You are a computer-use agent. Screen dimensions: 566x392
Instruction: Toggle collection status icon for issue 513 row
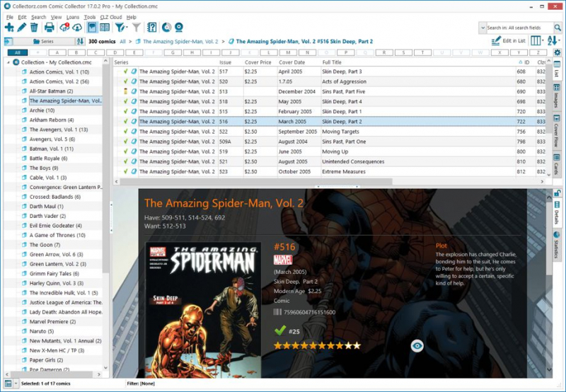pos(126,91)
